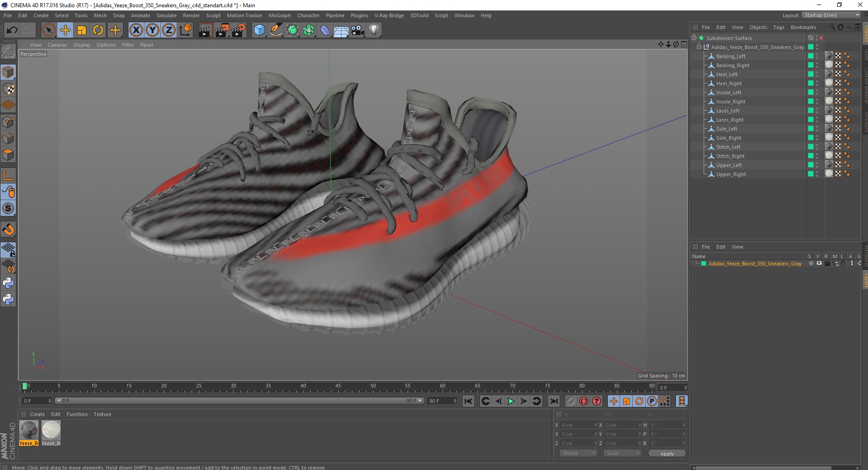Select the first Yeeze_B material thumbnail

pyautogui.click(x=29, y=430)
